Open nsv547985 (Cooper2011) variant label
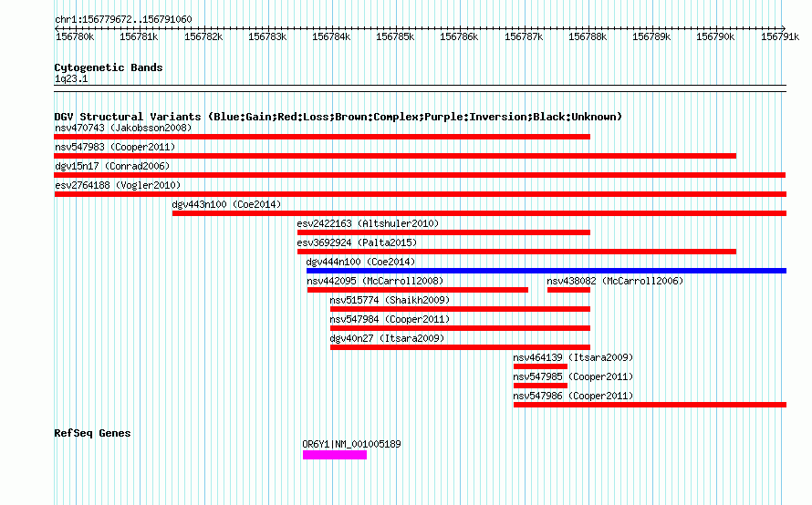The image size is (812, 505). click(573, 376)
